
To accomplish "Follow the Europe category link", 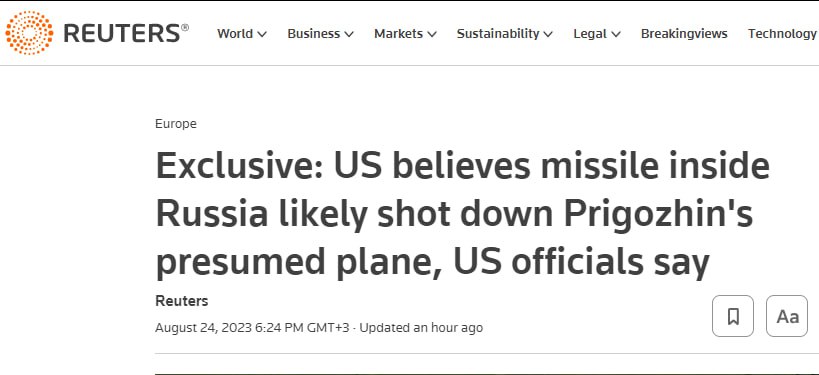I will pyautogui.click(x=176, y=124).
